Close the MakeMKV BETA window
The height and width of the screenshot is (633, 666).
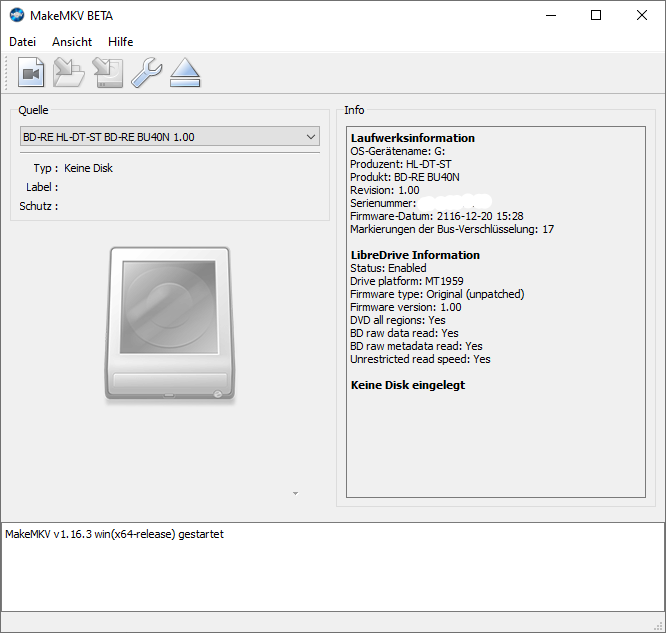642,15
